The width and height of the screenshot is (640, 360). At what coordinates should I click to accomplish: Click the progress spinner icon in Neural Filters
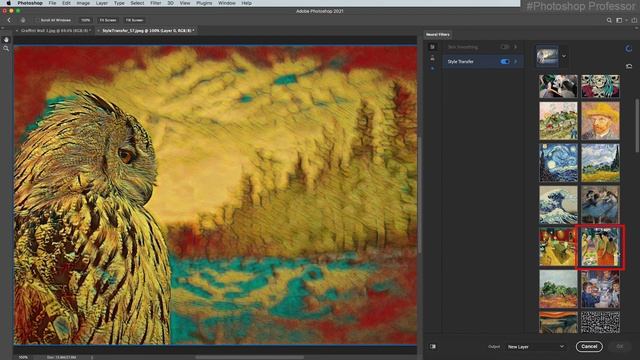(x=629, y=49)
